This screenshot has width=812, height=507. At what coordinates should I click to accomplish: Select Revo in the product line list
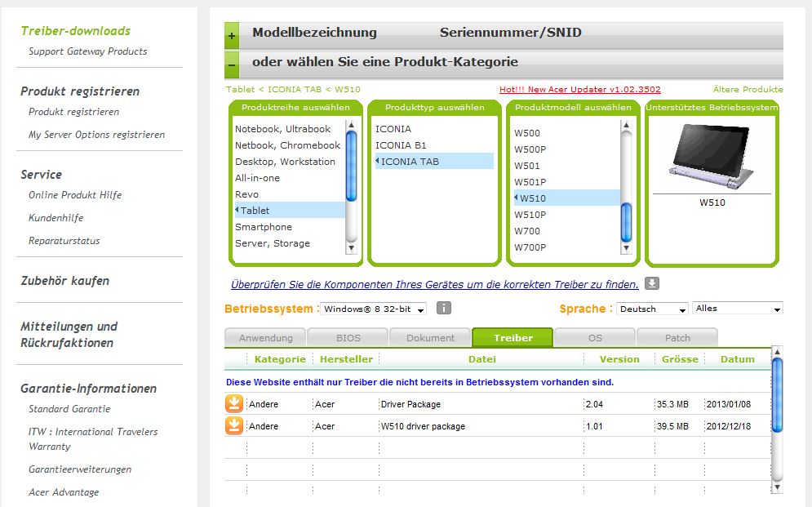[246, 194]
